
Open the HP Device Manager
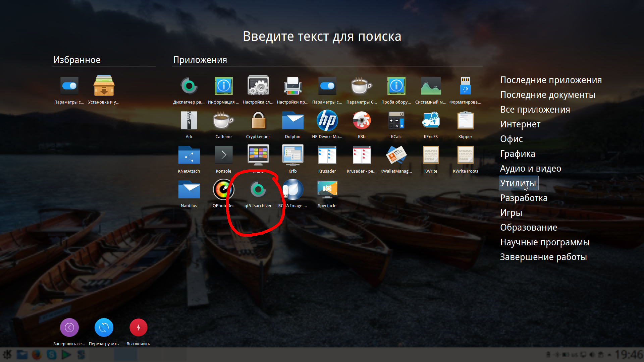tap(327, 121)
